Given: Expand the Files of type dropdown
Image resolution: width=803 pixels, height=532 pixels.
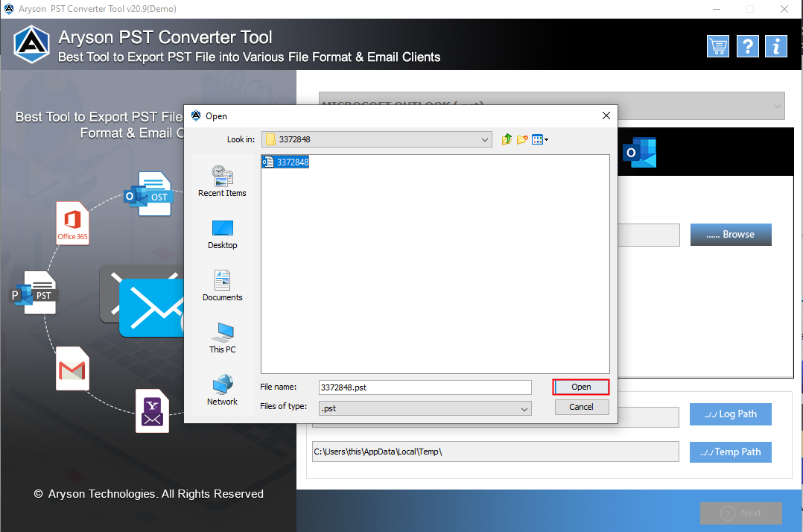Looking at the screenshot, I should pos(524,408).
